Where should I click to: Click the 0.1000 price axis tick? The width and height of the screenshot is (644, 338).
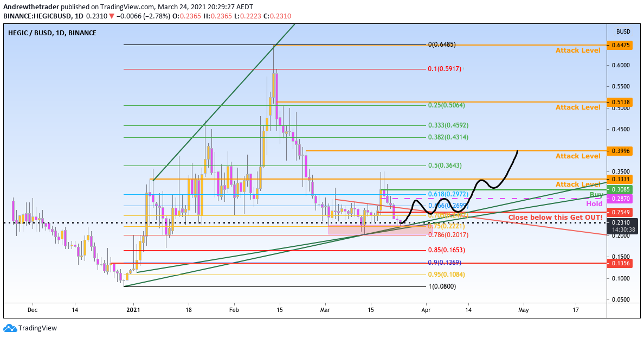click(x=621, y=278)
